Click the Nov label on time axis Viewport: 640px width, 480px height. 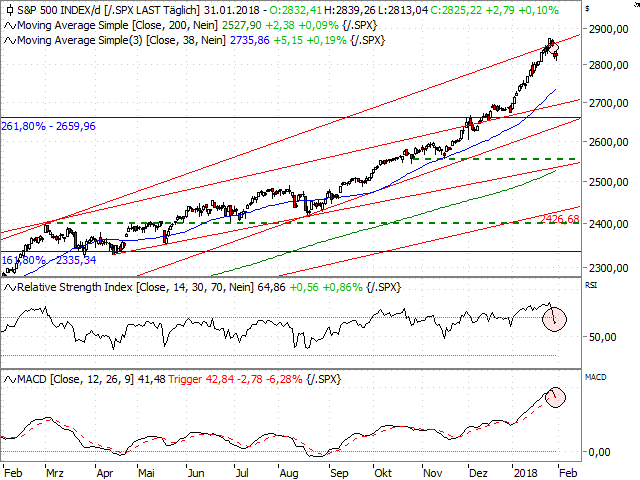(x=432, y=473)
